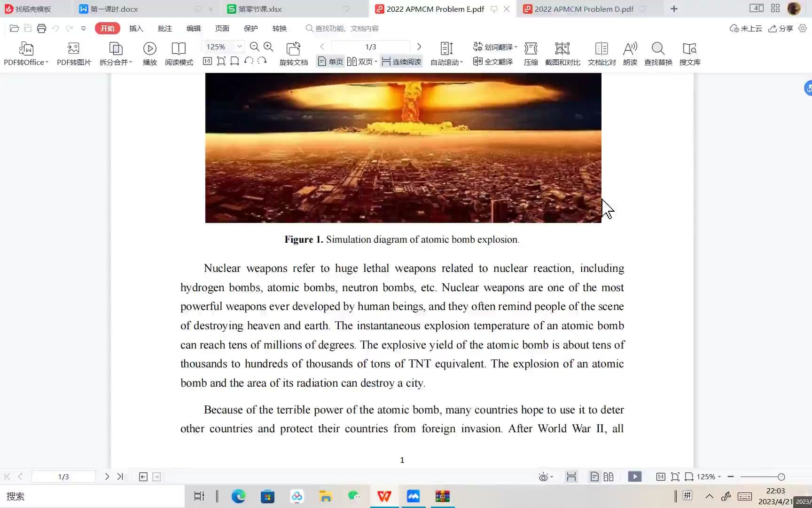The width and height of the screenshot is (812, 508).
Task: Open 截图和对比 screenshot compare tool
Action: pos(562,54)
